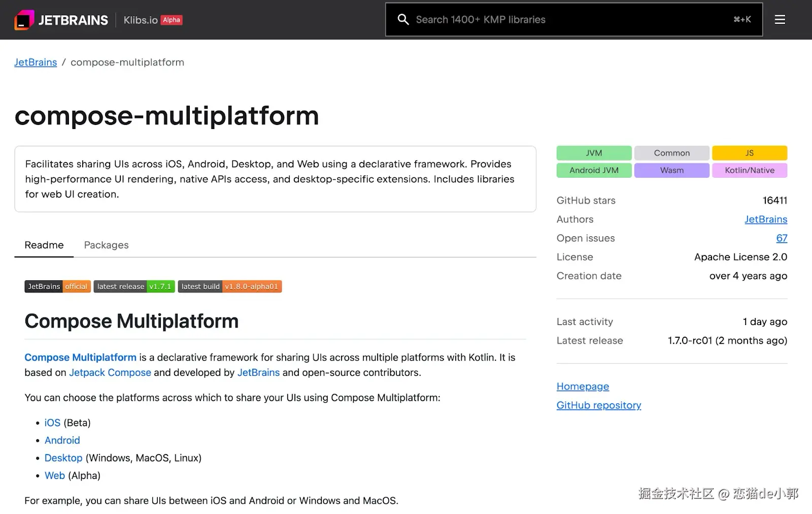Click the JetBrains author link

[766, 219]
